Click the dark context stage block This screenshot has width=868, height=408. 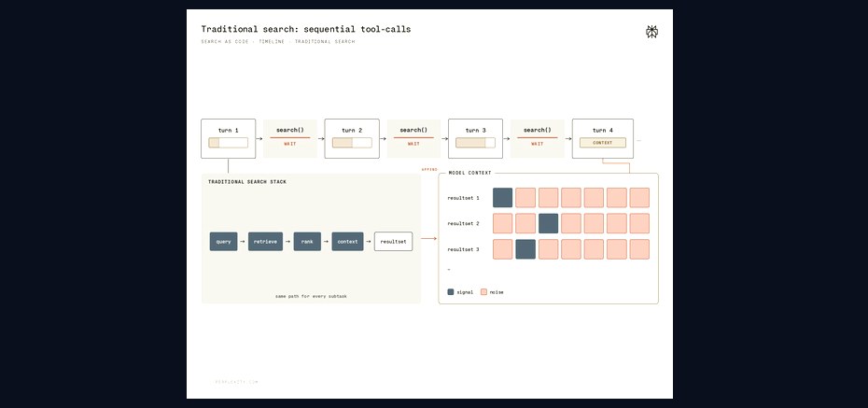(347, 242)
